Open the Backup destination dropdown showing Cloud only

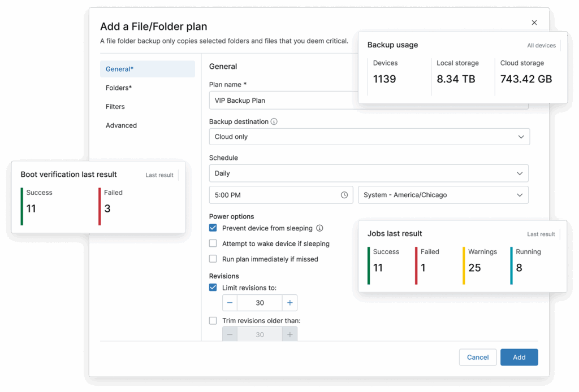point(369,136)
